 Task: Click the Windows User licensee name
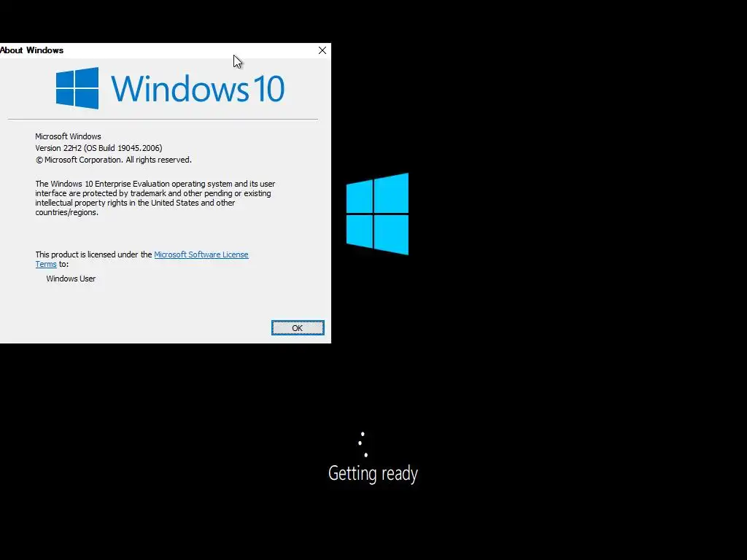(x=71, y=279)
